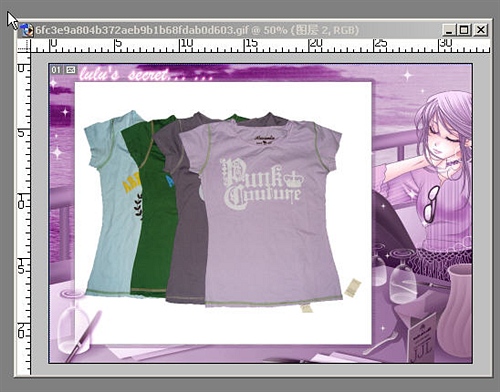
Task: Click the crown graphic on the purple shirt
Action: tap(294, 179)
